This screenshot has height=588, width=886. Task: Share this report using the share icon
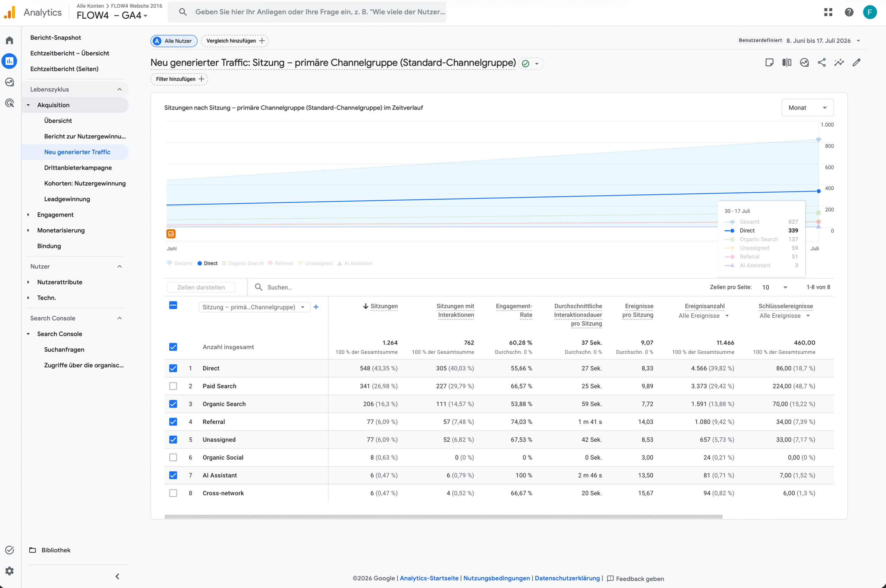coord(822,63)
